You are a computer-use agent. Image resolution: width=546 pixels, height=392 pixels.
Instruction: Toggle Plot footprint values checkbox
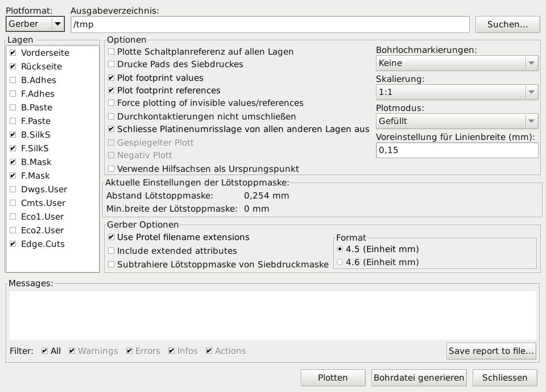point(111,78)
